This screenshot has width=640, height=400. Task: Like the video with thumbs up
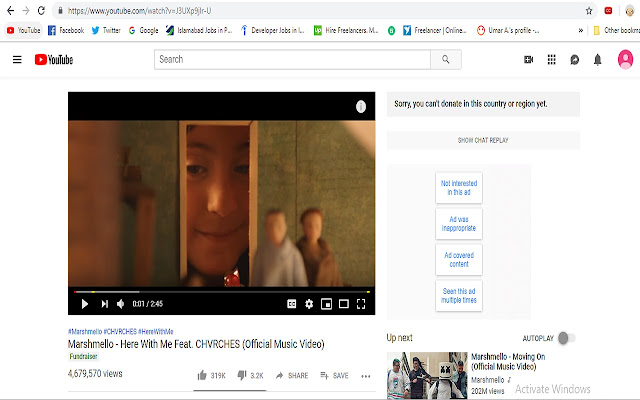pos(211,376)
